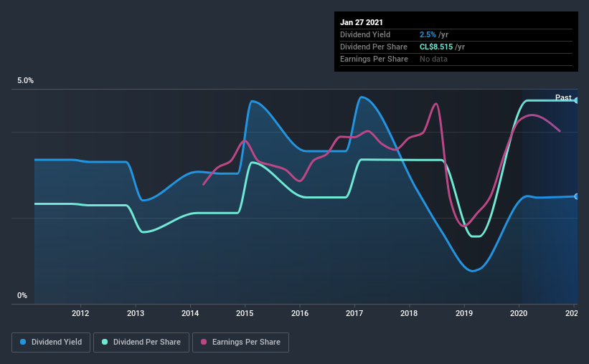Click the 0% y-axis label
Viewport: 589px width, 364px height.
[22, 296]
